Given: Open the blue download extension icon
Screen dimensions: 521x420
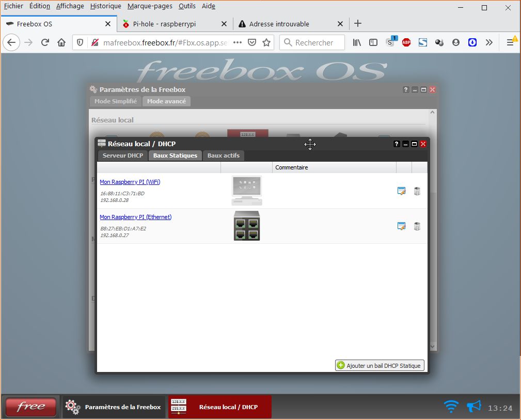Looking at the screenshot, I should point(472,42).
